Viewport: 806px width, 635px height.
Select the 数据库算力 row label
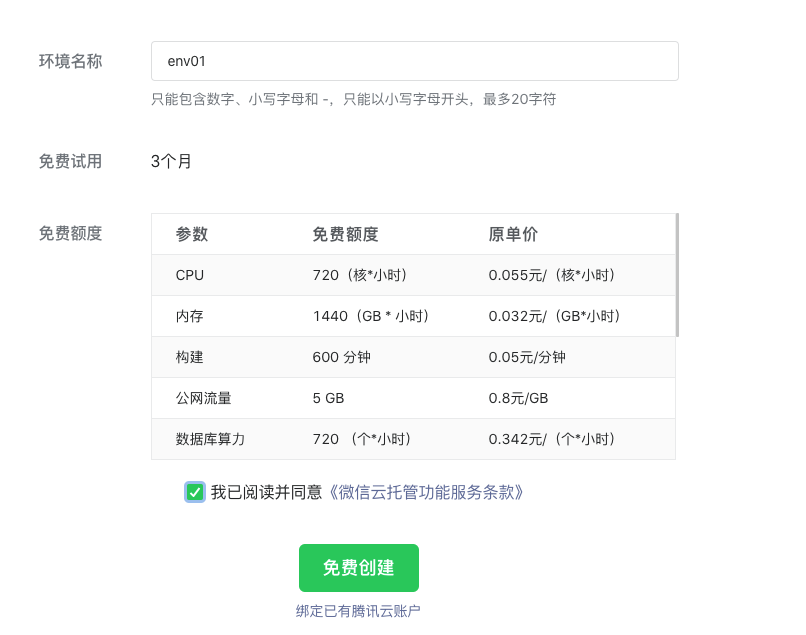[x=210, y=439]
